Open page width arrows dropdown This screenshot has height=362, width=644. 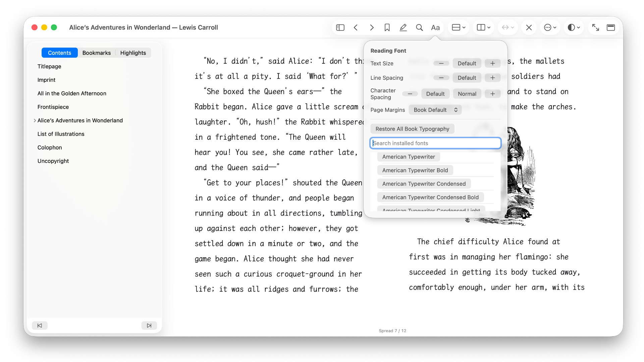tap(508, 27)
